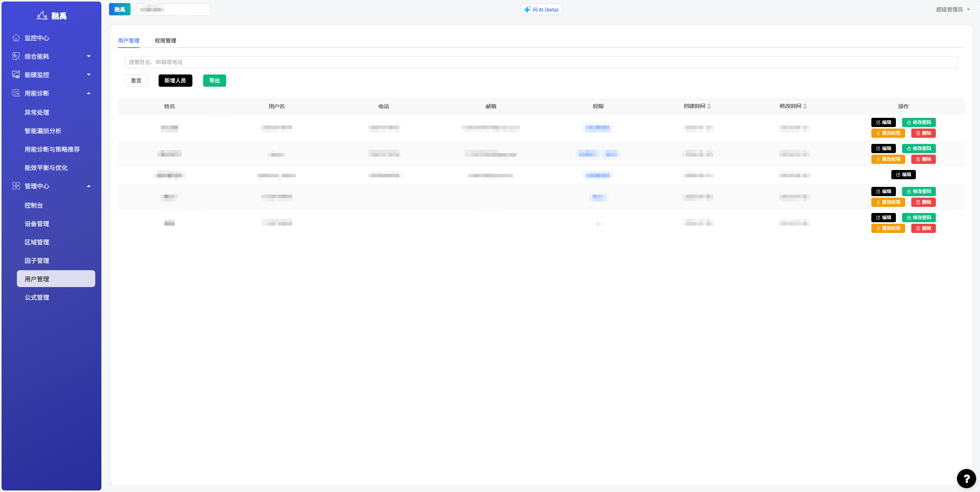
Task: Click the 管理中心 grid icon
Action: coord(16,186)
